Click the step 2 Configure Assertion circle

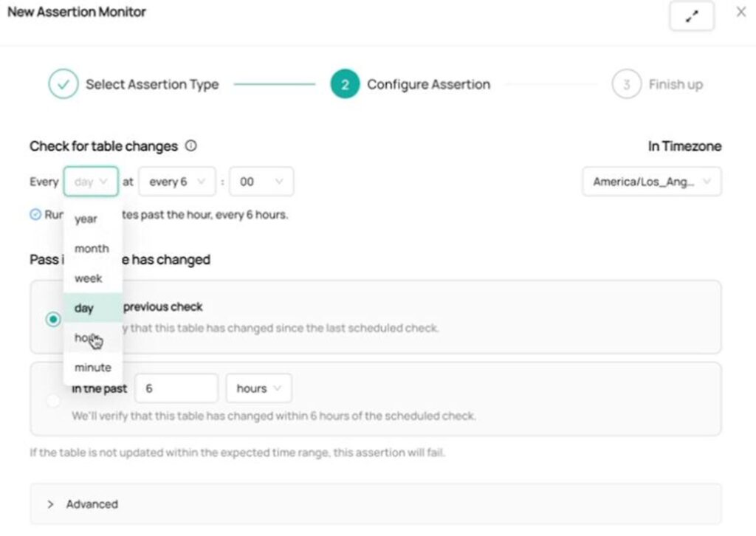coord(345,84)
